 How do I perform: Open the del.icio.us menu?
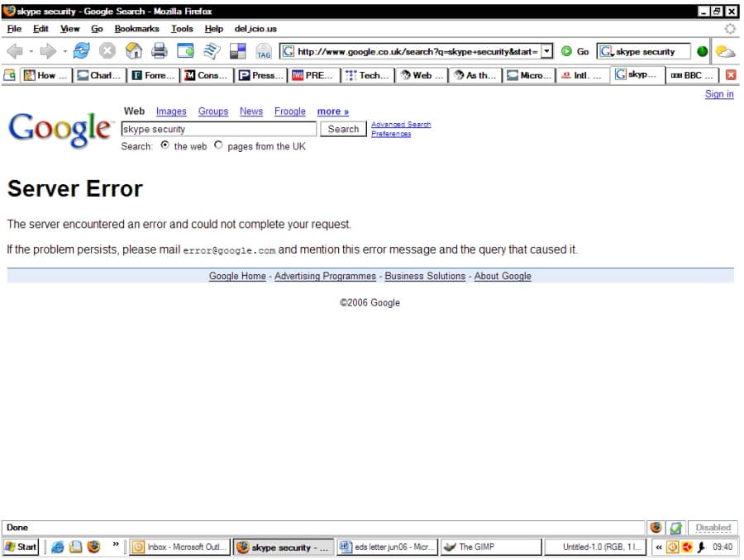pos(255,29)
